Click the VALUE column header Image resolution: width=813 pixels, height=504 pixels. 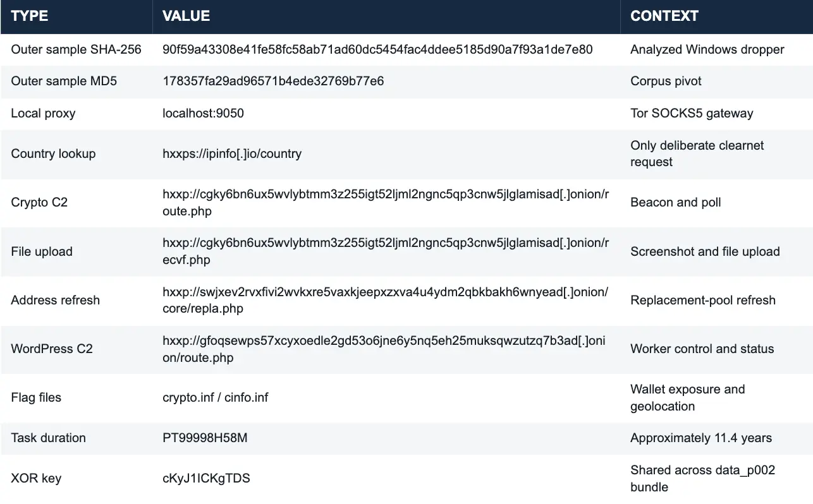186,16
